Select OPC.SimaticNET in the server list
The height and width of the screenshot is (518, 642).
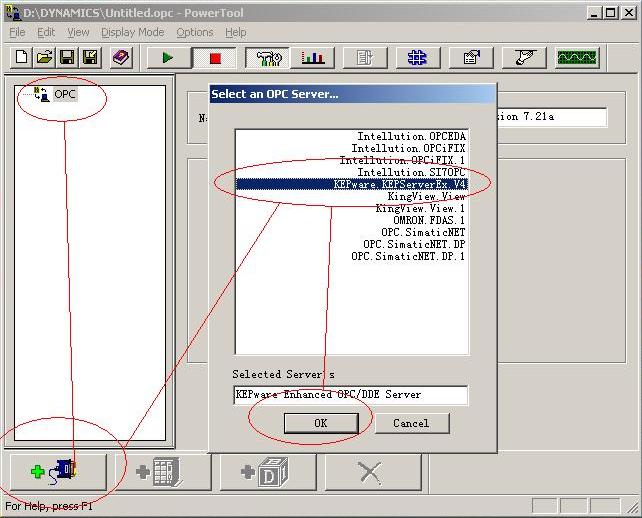[352, 232]
